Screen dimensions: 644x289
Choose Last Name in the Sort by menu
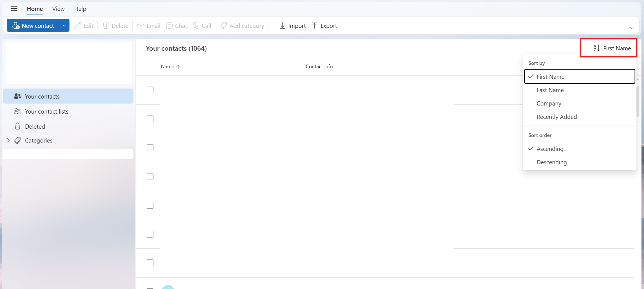click(550, 90)
